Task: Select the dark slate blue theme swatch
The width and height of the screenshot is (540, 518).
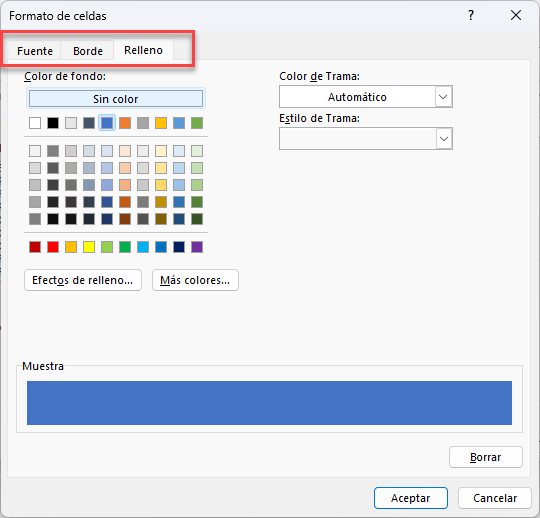Action: point(89,123)
